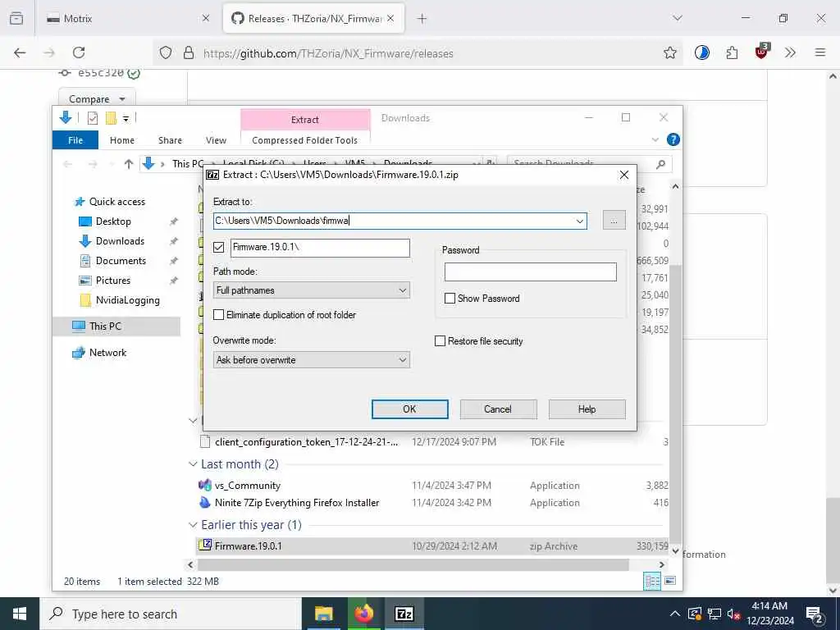The width and height of the screenshot is (840, 630).
Task: Uncheck the Firmware.19.0.1\ subfolder checkbox
Action: click(x=218, y=247)
